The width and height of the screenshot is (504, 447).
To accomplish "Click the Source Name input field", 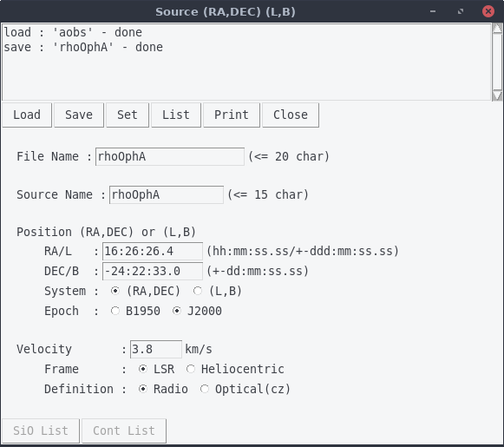I will coord(167,195).
